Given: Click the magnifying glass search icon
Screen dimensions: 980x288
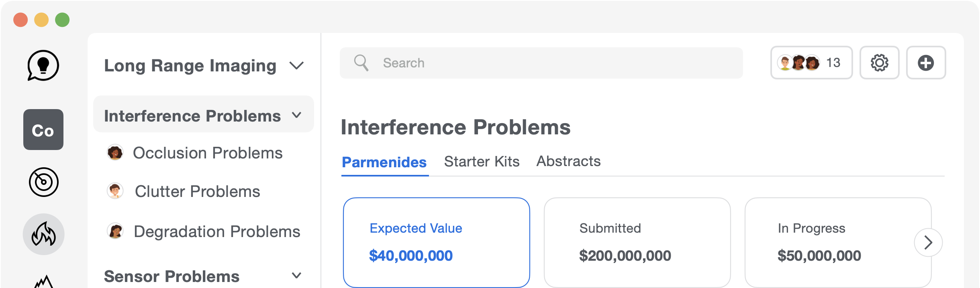Looking at the screenshot, I should (x=361, y=63).
